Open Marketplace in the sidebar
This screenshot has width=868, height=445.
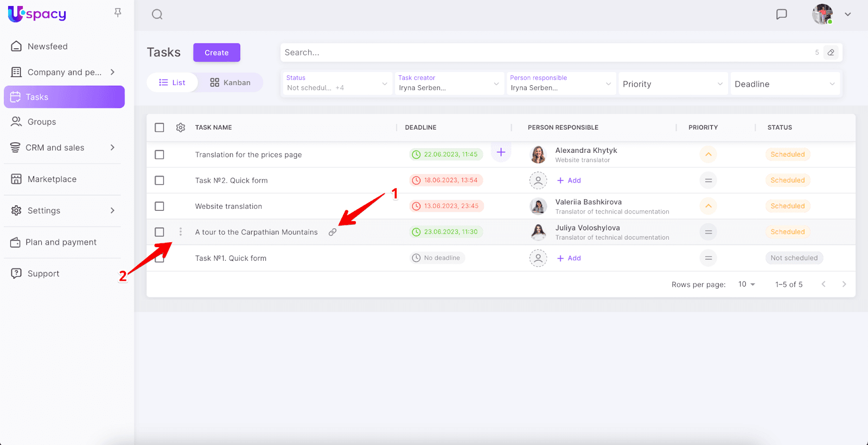click(52, 179)
